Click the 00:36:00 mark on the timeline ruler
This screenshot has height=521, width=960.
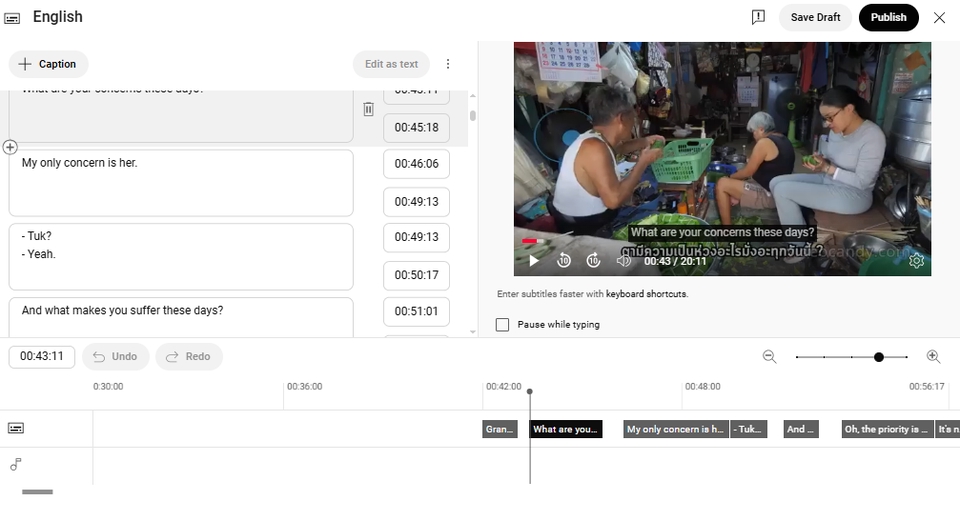pyautogui.click(x=304, y=387)
